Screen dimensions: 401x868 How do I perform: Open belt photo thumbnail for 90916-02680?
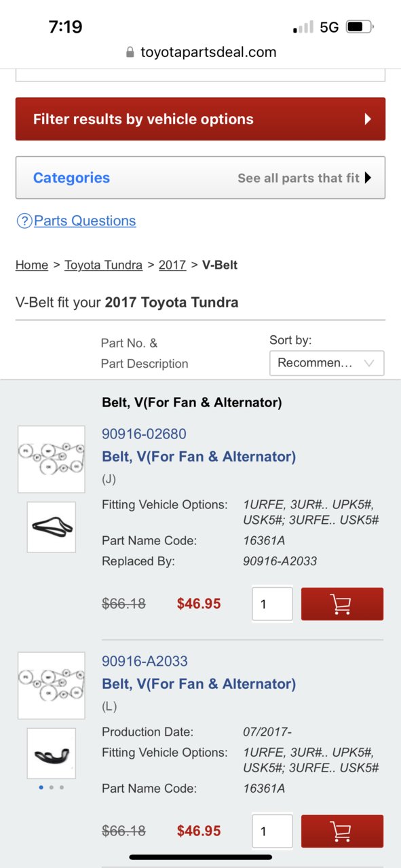[52, 527]
